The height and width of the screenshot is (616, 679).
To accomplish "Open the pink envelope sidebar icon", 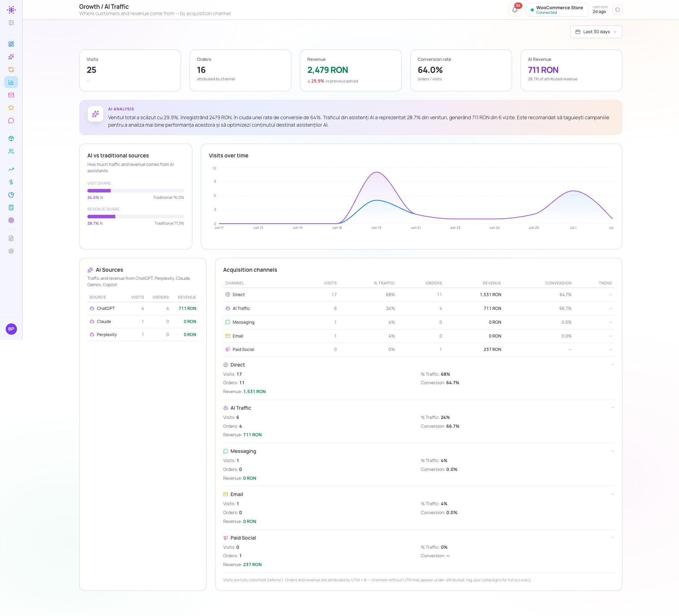I will [11, 95].
